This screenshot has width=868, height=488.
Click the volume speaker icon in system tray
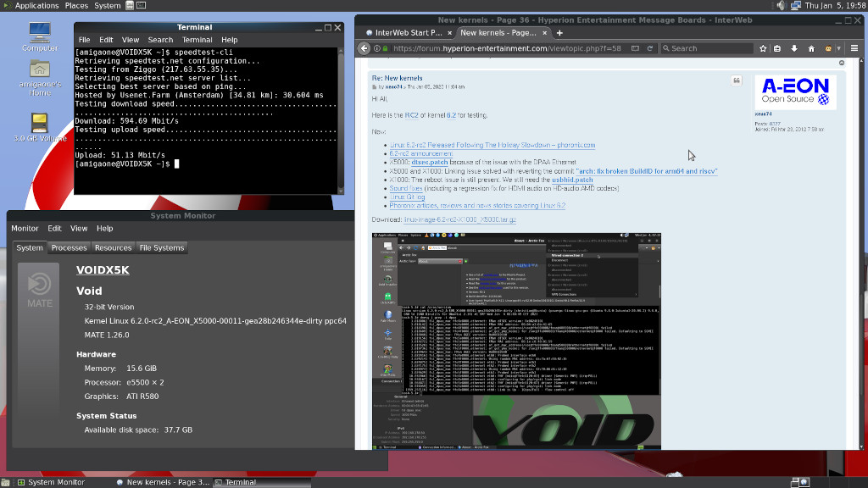781,6
